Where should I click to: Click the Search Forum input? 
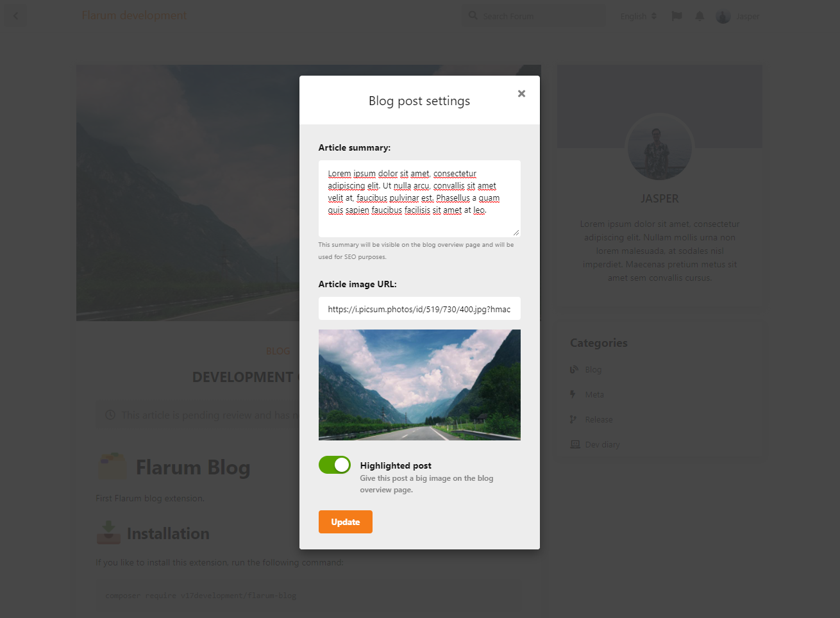pos(533,16)
